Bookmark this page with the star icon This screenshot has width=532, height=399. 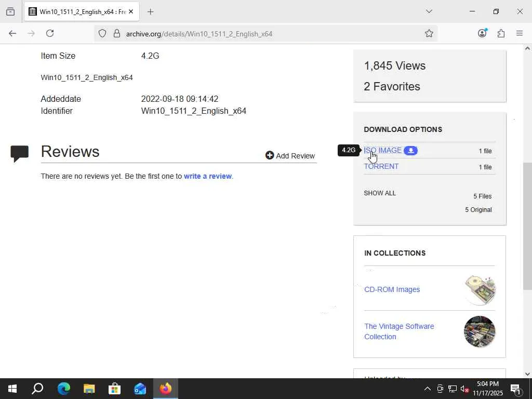(429, 33)
